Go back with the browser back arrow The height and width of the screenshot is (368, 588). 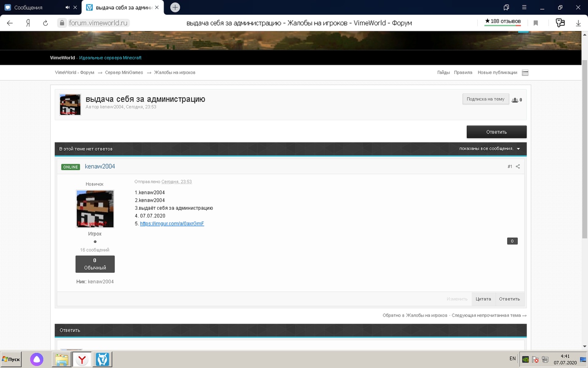click(10, 23)
